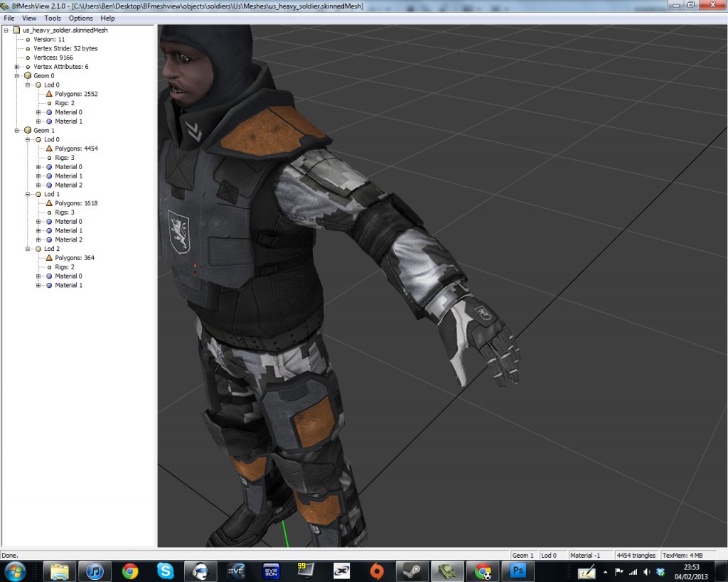The width and height of the screenshot is (728, 582).
Task: Open Windows Explorer from the taskbar
Action: click(x=60, y=571)
